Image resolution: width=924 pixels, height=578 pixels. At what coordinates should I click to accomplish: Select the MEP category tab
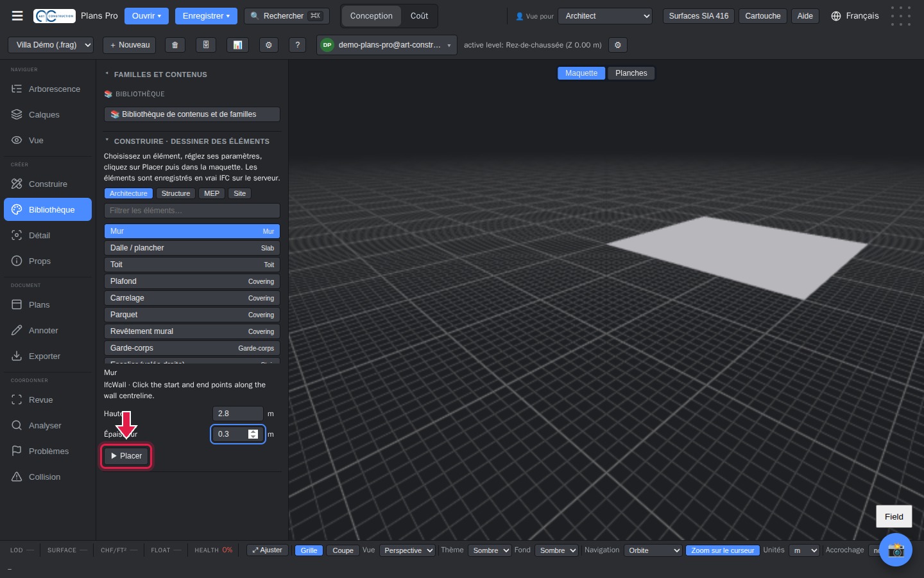(x=212, y=193)
